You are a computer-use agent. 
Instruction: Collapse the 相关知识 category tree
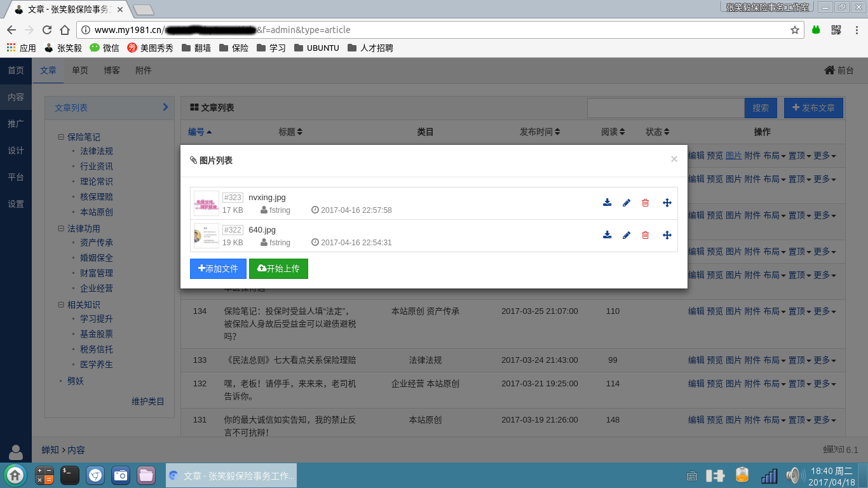coord(61,304)
